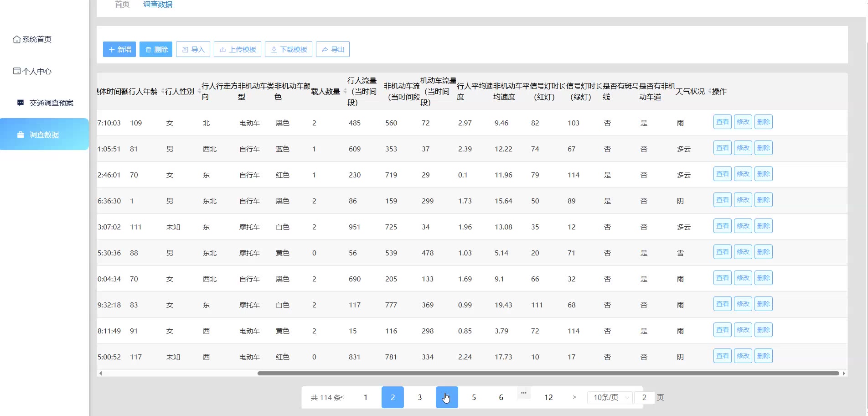
Task: Click the 下载模板 download button
Action: pyautogui.click(x=288, y=49)
